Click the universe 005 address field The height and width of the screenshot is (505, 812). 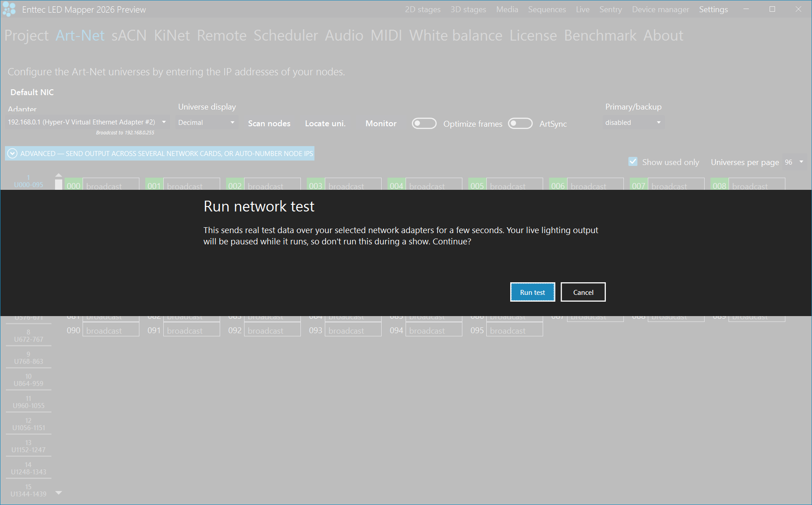pyautogui.click(x=515, y=184)
